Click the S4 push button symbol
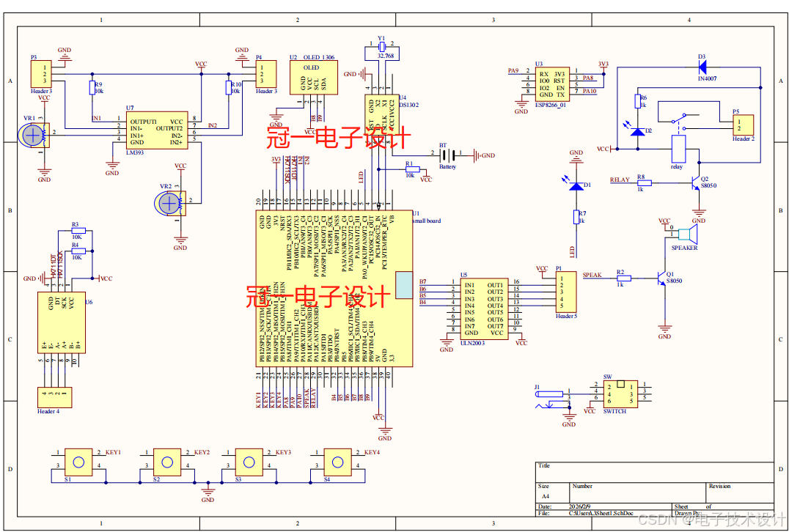 coord(337,462)
